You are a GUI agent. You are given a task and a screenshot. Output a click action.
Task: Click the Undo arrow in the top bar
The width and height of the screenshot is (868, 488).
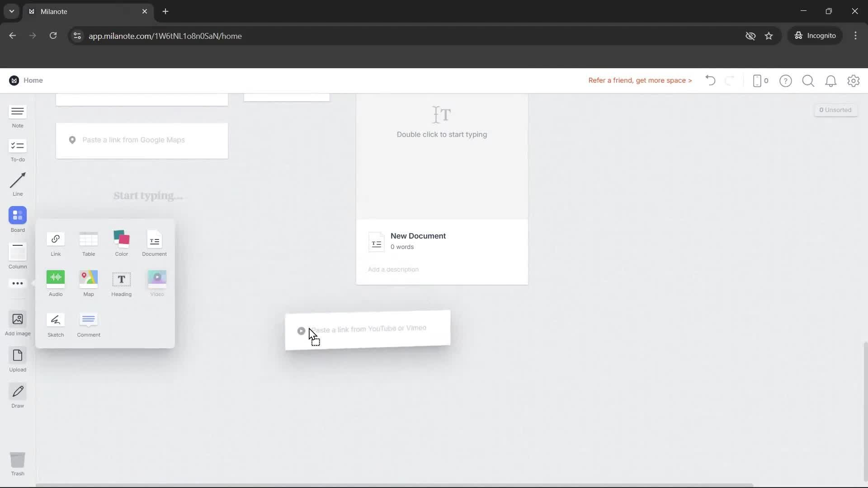pos(710,80)
